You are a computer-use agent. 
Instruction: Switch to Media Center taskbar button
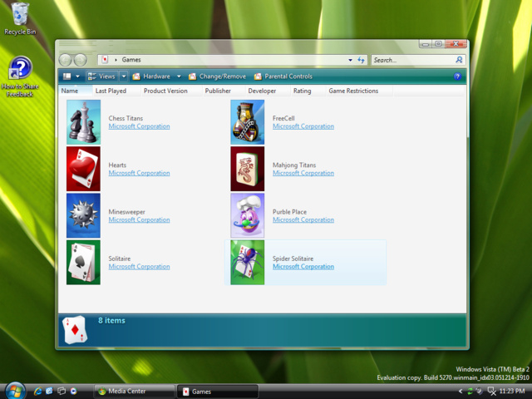tap(135, 392)
